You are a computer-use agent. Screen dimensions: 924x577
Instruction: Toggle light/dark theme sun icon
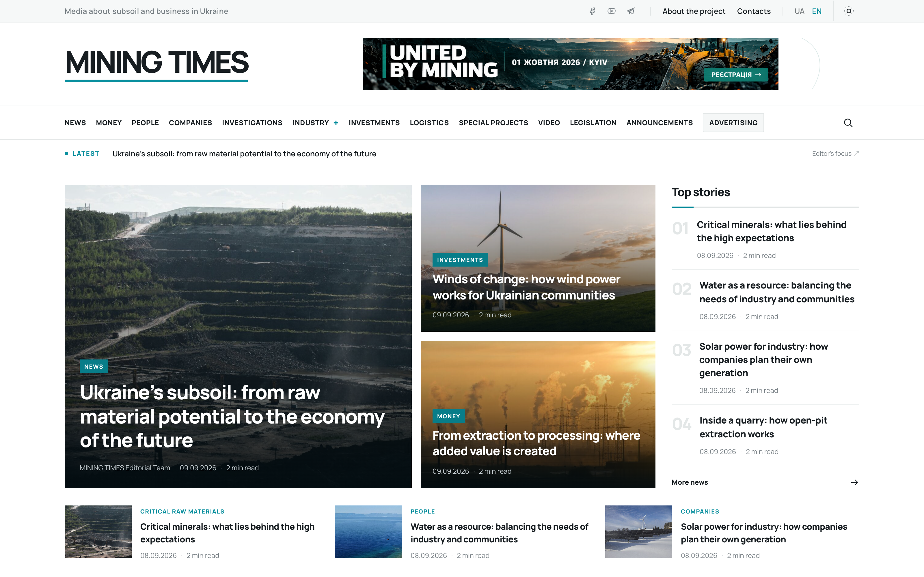tap(849, 11)
